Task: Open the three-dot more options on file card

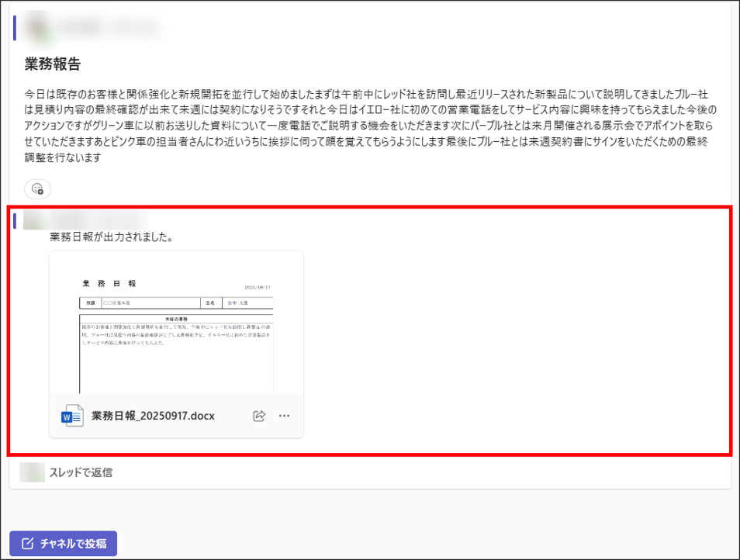Action: click(x=284, y=417)
